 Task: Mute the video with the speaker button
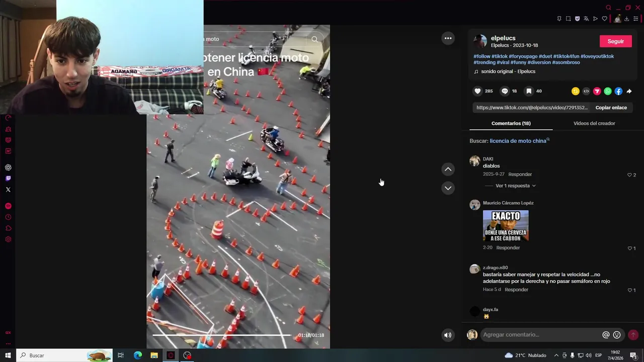coord(448,335)
